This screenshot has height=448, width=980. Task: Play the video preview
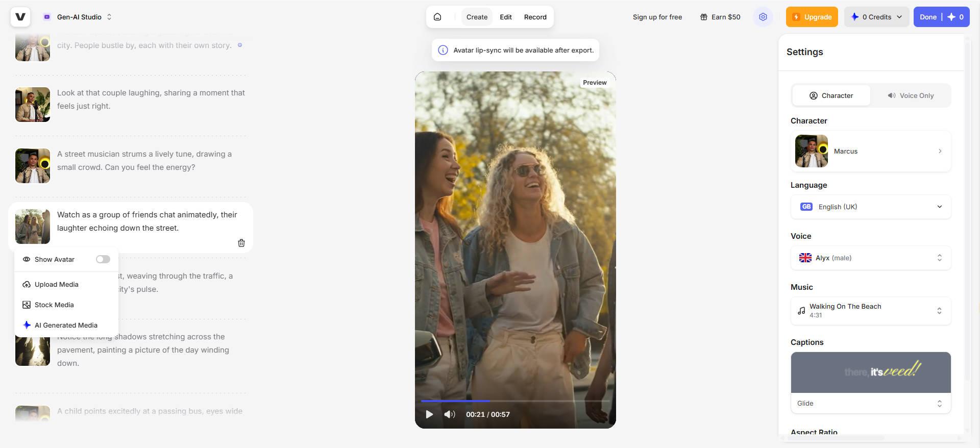coord(429,414)
